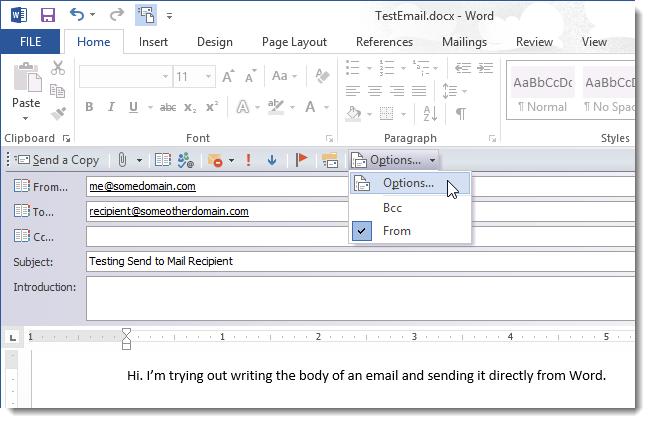650x423 pixels.
Task: Click the Paste clipboard icon
Action: click(27, 78)
